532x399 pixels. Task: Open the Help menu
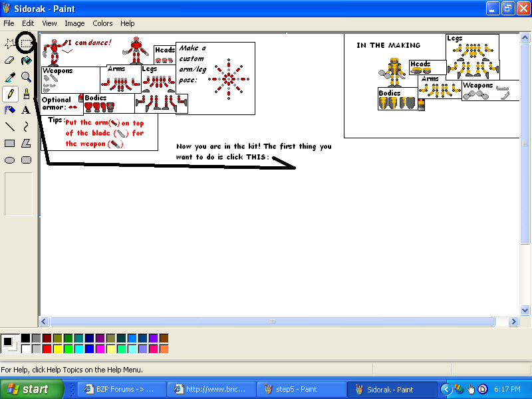127,23
